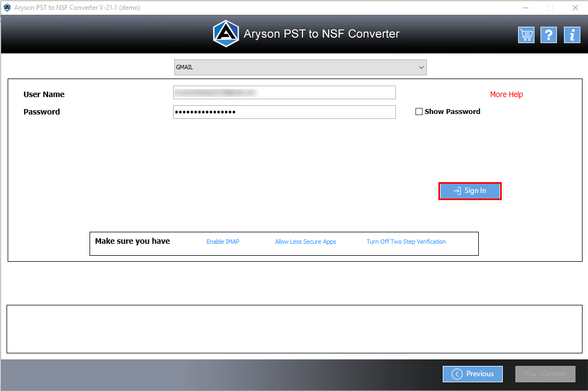Image resolution: width=588 pixels, height=391 pixels.
Task: Minimize the Aryson converter window
Action: 526,8
